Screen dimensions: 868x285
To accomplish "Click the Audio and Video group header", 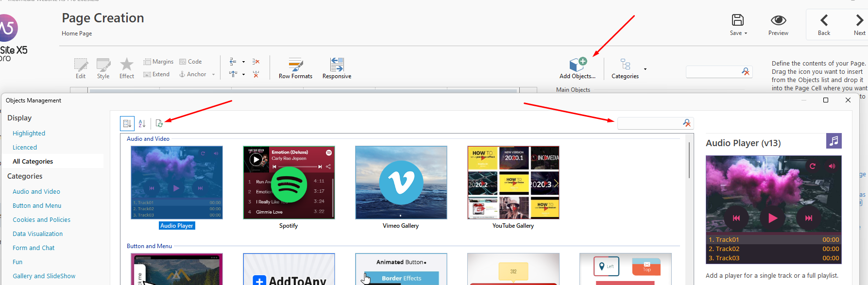I will tap(148, 139).
